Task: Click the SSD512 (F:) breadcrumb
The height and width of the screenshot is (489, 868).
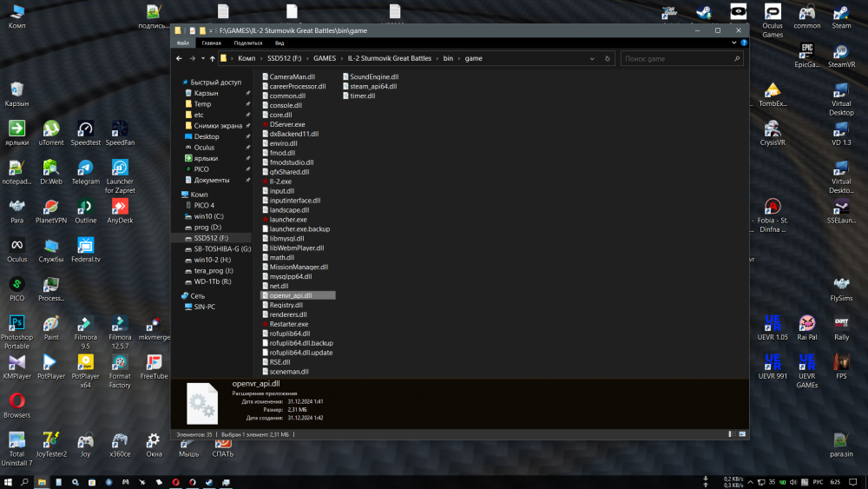Action: click(x=284, y=58)
